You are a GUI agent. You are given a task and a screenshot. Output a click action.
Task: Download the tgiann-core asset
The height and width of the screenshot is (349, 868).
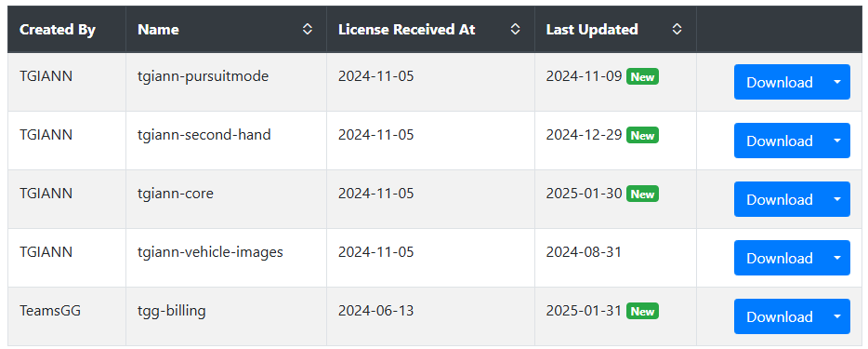coord(780,199)
